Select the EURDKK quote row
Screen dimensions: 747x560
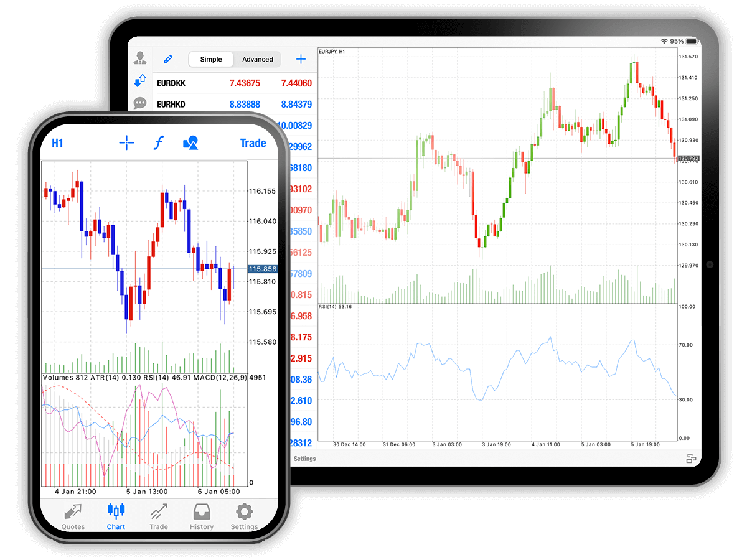[x=234, y=83]
